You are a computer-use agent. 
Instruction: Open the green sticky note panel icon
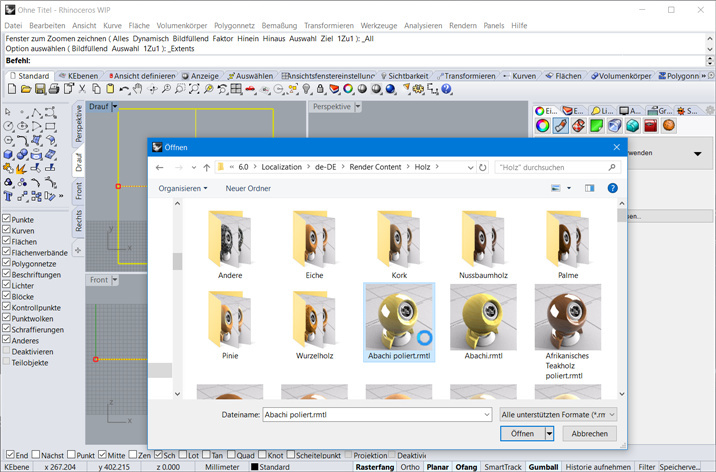(596, 126)
